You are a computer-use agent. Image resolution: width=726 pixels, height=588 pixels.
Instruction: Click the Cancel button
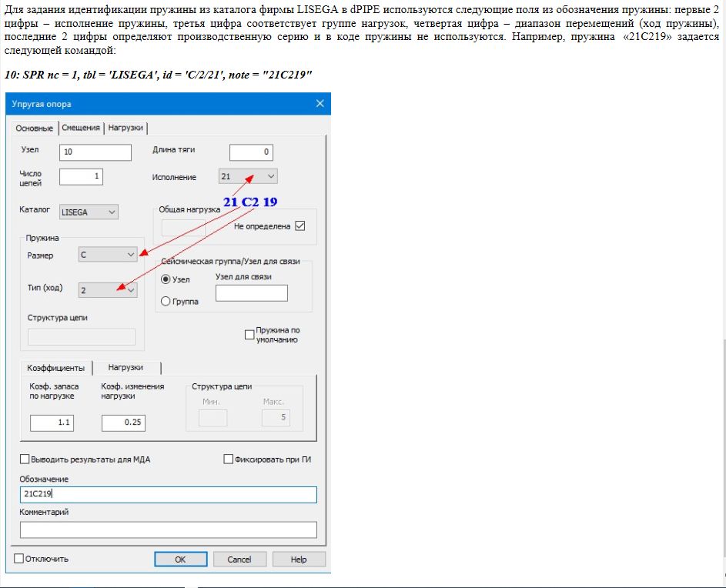click(239, 560)
